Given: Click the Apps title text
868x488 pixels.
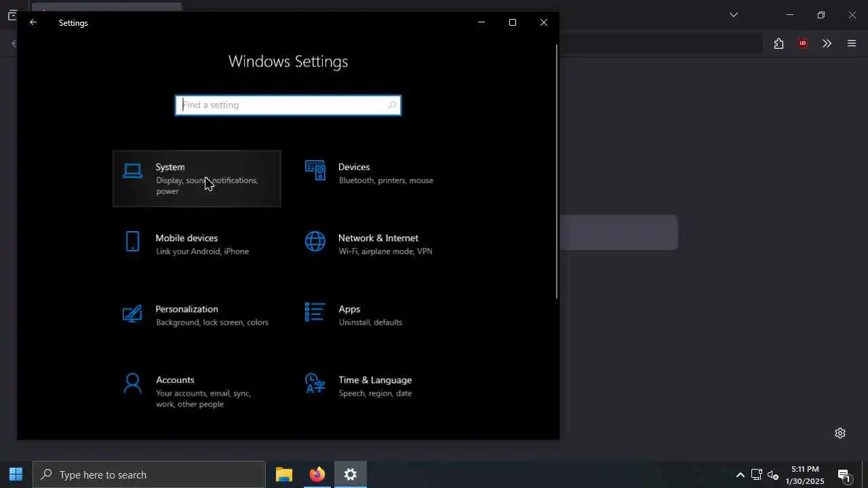Looking at the screenshot, I should 349,309.
